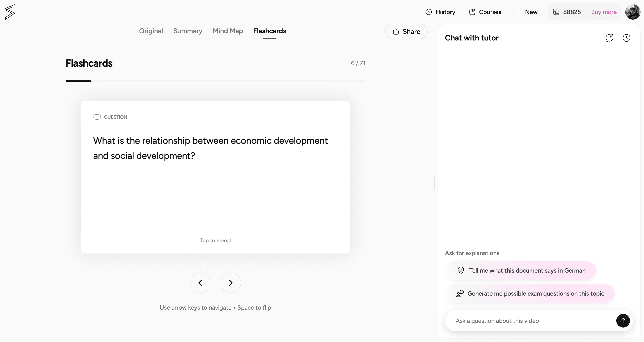This screenshot has width=644, height=342.
Task: Click the send arrow icon in chat
Action: pyautogui.click(x=622, y=321)
